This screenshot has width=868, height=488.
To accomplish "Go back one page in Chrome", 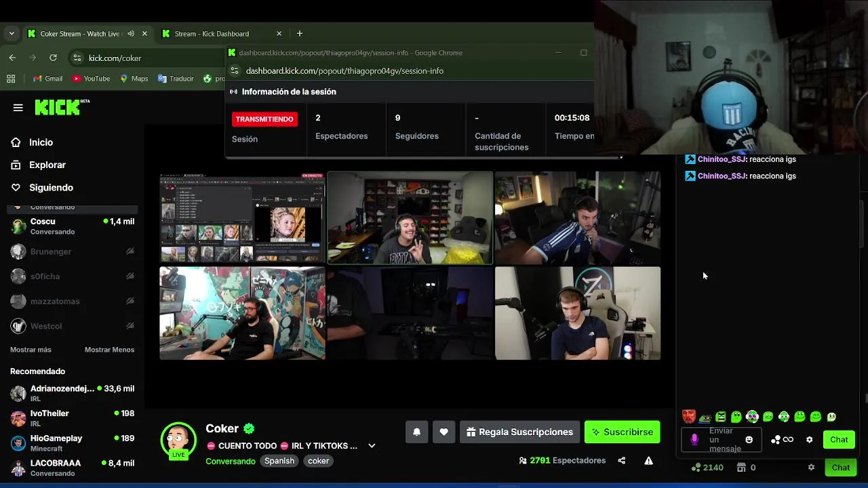I will [12, 58].
